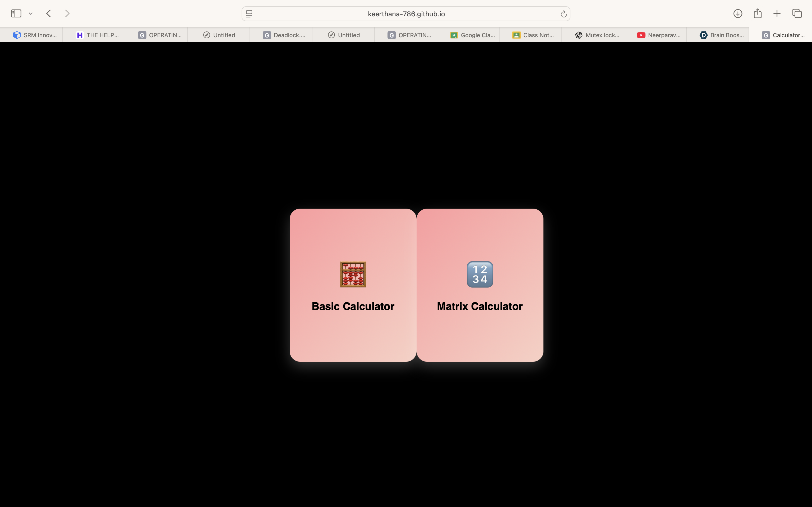
Task: Click the address bar showing keerthana-786.github.io
Action: (x=406, y=14)
